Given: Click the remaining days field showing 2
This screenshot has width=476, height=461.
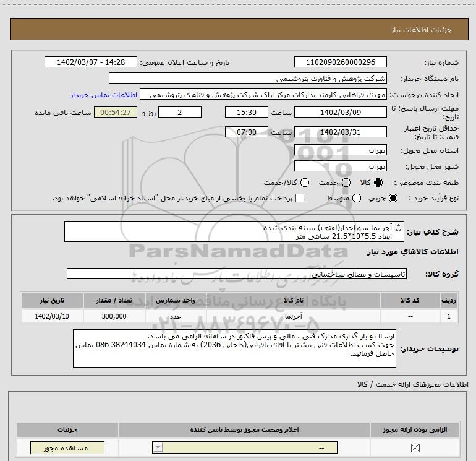Looking at the screenshot, I should (x=180, y=112).
